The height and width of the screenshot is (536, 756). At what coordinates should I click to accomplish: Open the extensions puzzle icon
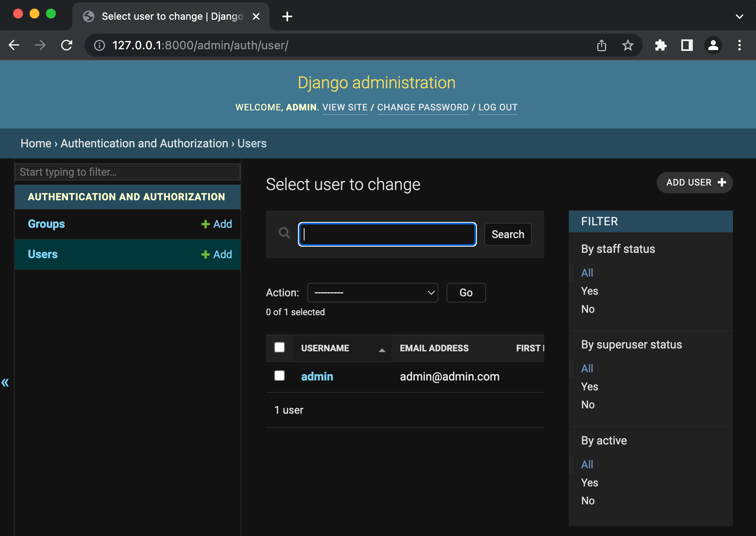click(x=661, y=45)
